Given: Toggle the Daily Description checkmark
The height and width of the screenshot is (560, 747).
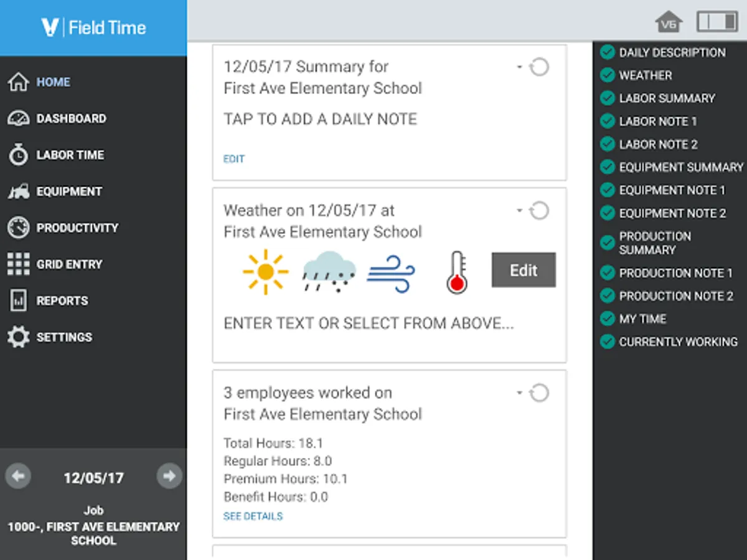Looking at the screenshot, I should pyautogui.click(x=608, y=52).
